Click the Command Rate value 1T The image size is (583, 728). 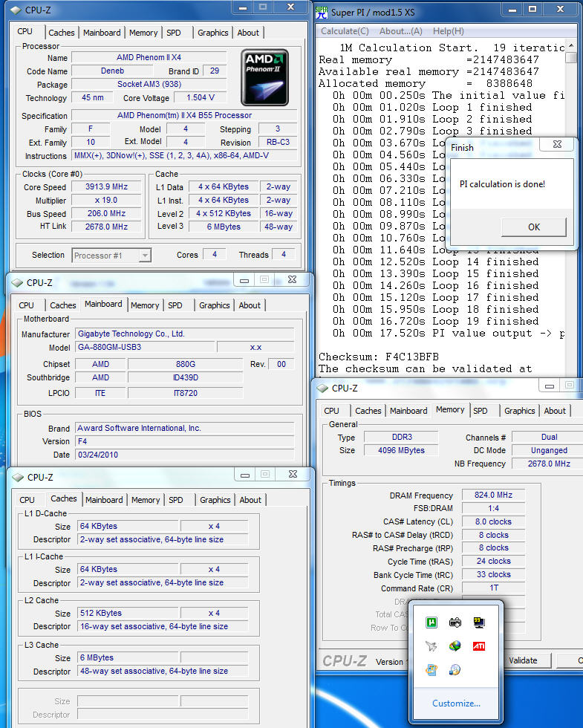click(x=493, y=588)
